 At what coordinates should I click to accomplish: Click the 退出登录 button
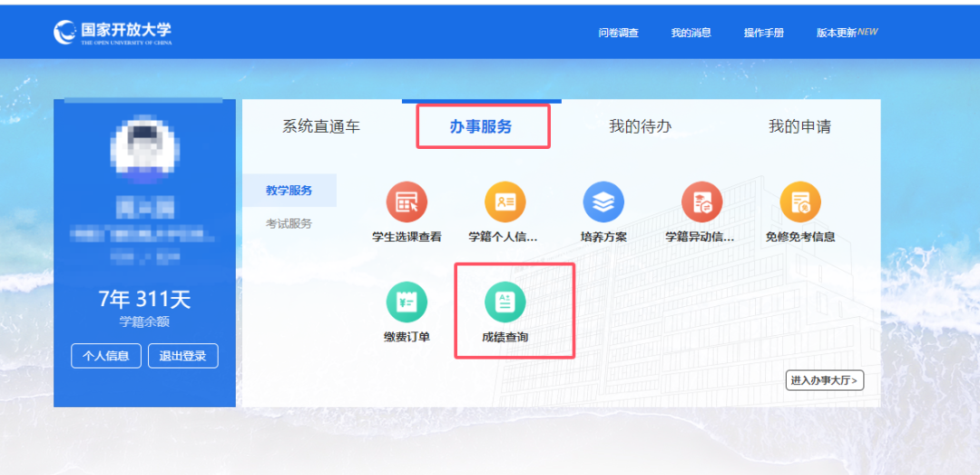[x=183, y=356]
